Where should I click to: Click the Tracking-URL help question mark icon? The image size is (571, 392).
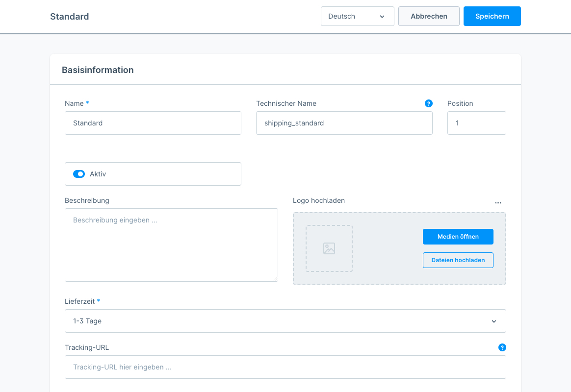click(502, 347)
